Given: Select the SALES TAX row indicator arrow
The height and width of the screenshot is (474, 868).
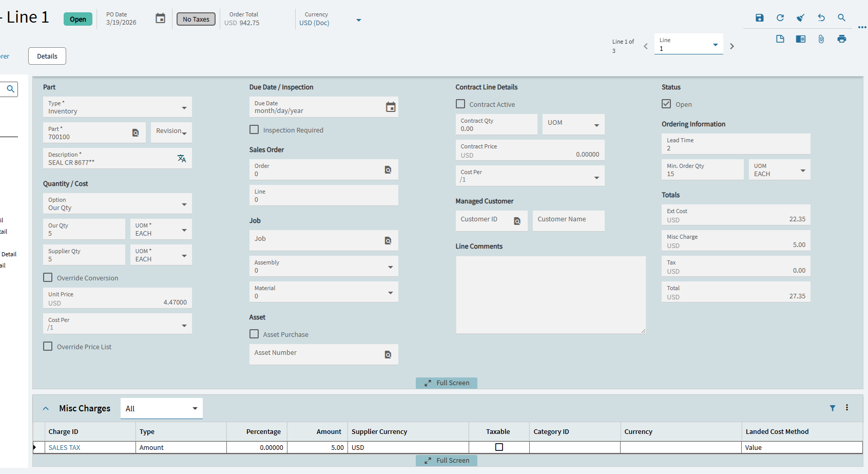Looking at the screenshot, I should 35,447.
